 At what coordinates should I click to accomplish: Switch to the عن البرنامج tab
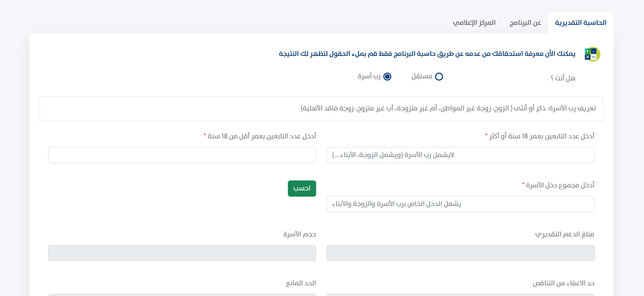[525, 23]
